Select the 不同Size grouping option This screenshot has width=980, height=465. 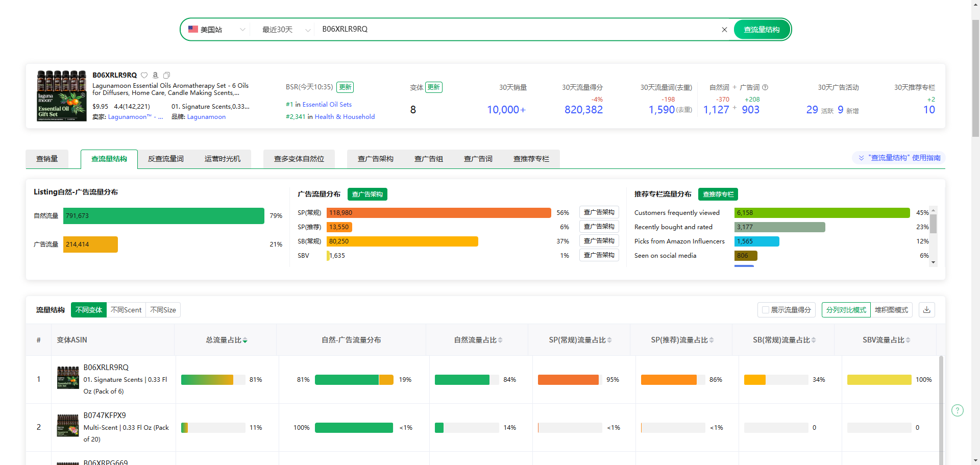[x=163, y=310]
